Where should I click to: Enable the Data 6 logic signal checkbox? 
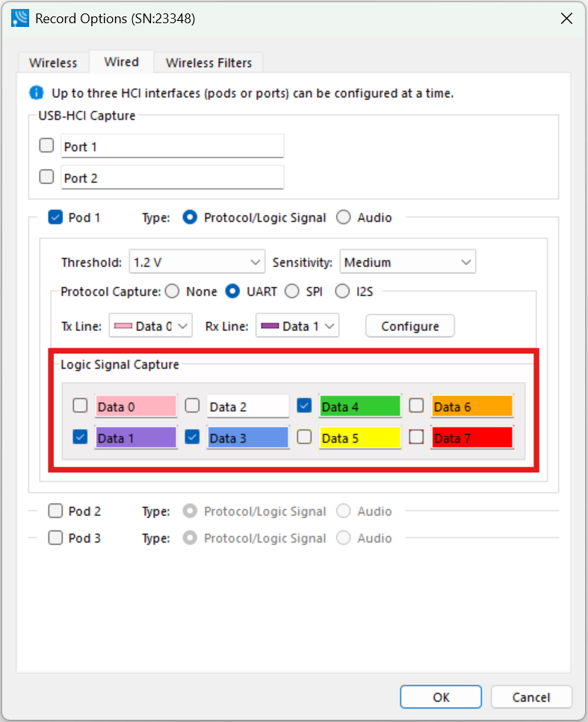416,405
